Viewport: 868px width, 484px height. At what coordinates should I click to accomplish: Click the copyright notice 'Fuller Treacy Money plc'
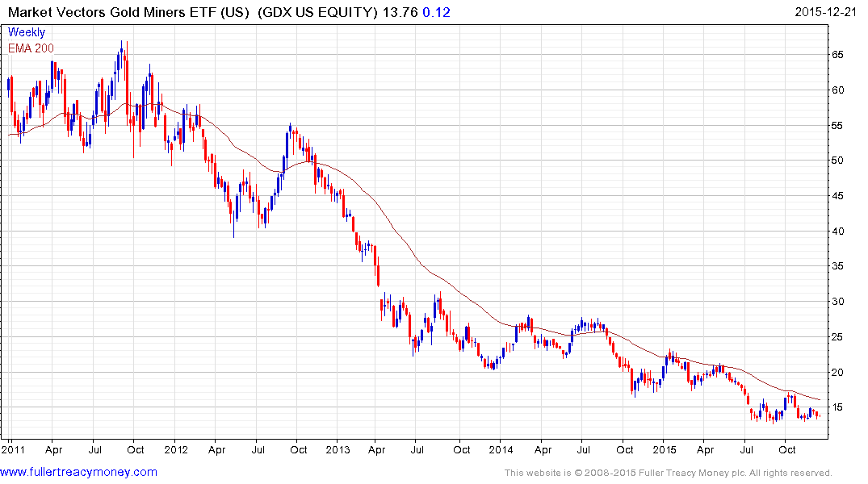point(693,473)
